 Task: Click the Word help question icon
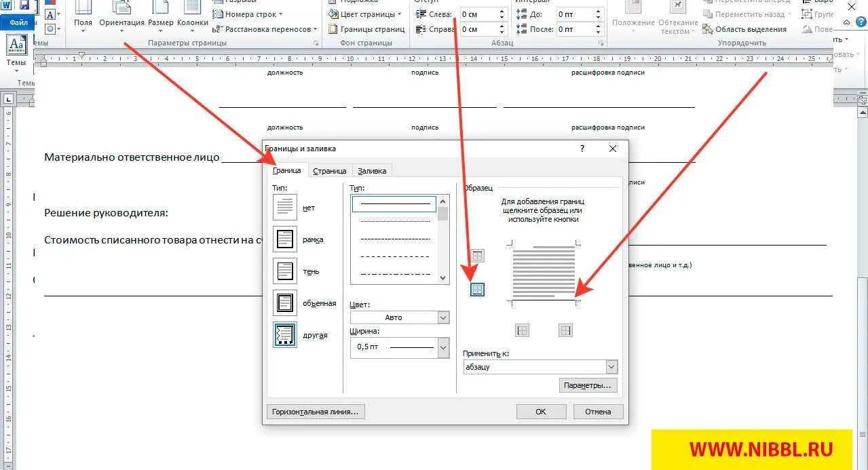point(863,22)
